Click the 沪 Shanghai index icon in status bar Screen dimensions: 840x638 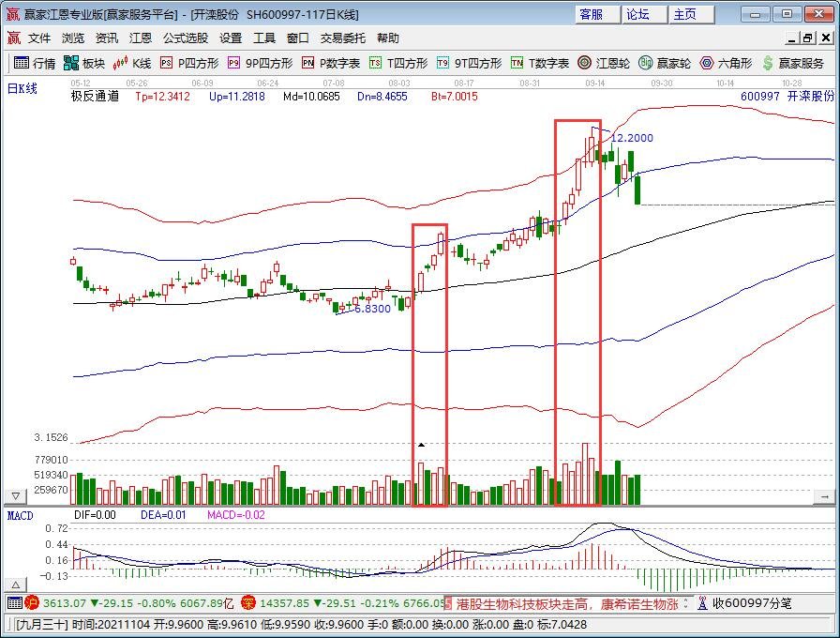32,603
